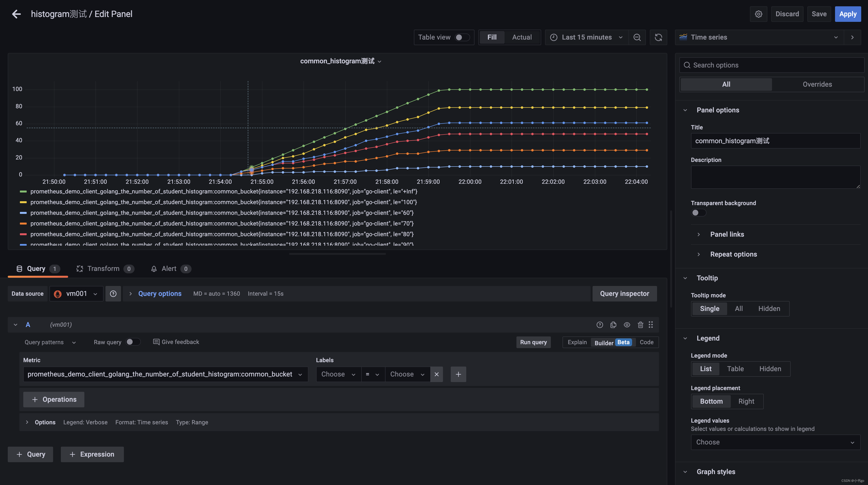The image size is (868, 485).
Task: Hide query A response with eye icon
Action: point(627,325)
